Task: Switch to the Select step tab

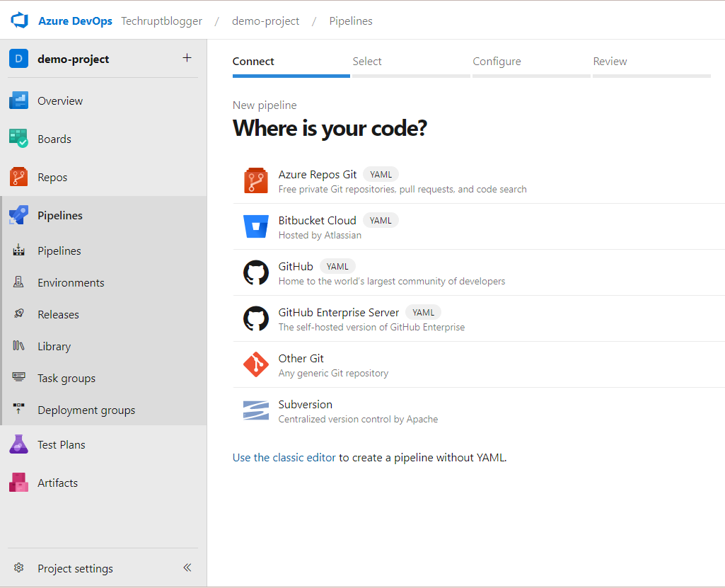Action: [x=367, y=62]
